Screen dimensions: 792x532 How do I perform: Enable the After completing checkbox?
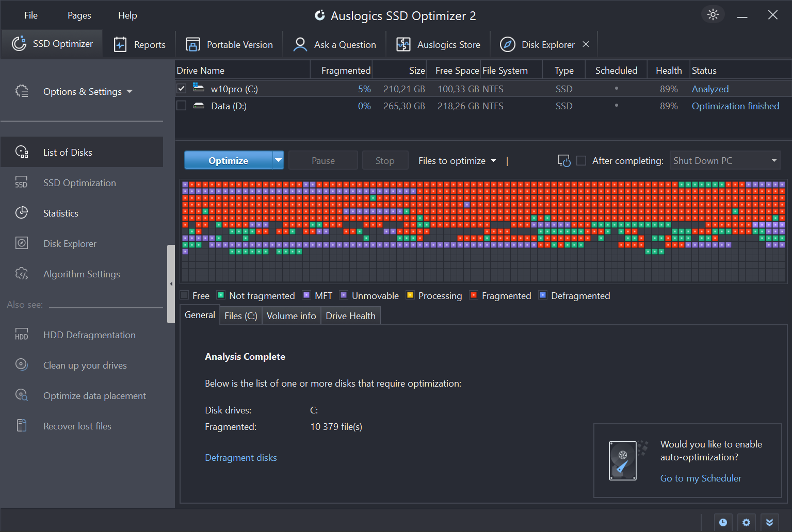coord(581,160)
